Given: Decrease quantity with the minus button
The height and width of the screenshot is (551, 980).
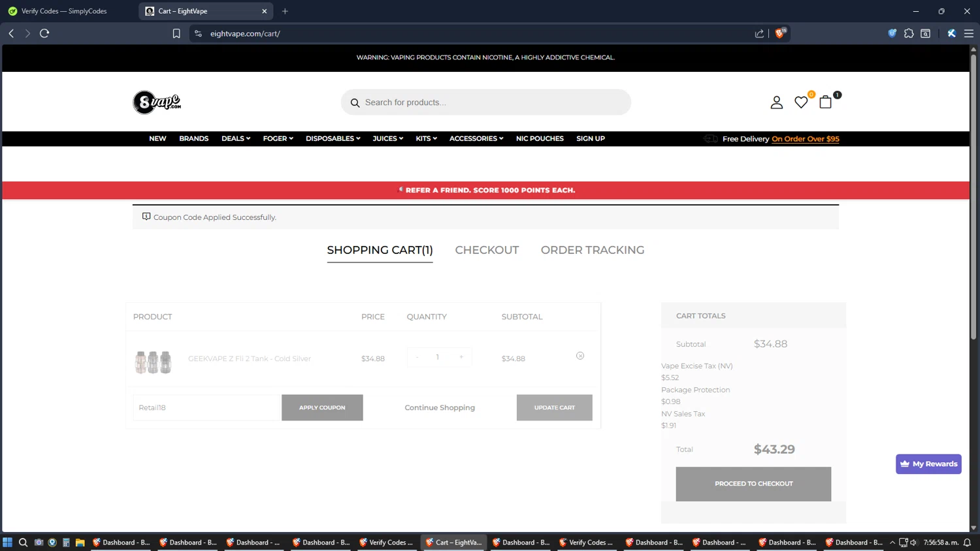Looking at the screenshot, I should click(417, 357).
